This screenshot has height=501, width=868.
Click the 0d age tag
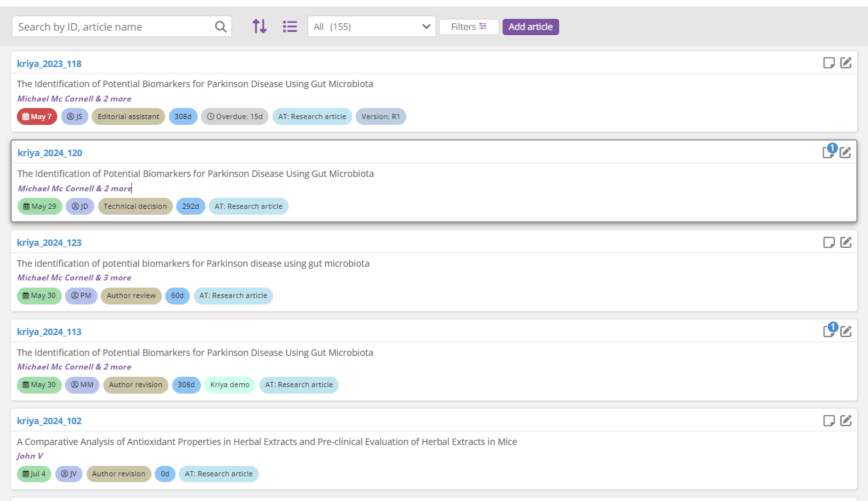(165, 474)
